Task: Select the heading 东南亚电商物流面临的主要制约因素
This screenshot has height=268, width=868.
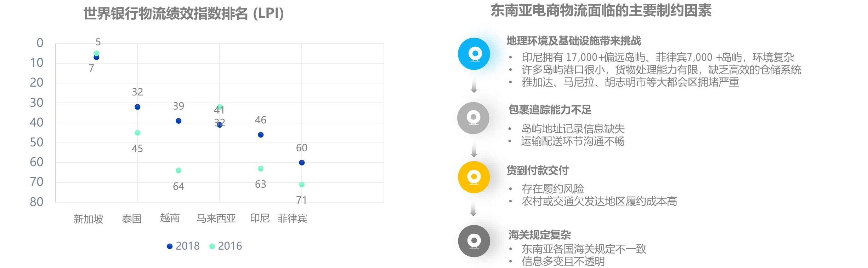Action: [601, 11]
